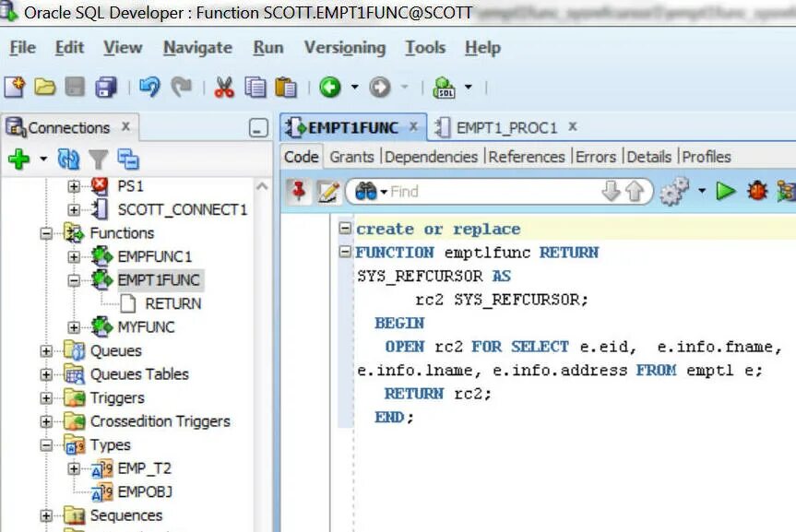Viewport: 796px width, 532px height.
Task: Open dropdown next to new connection plus
Action: pos(43,159)
